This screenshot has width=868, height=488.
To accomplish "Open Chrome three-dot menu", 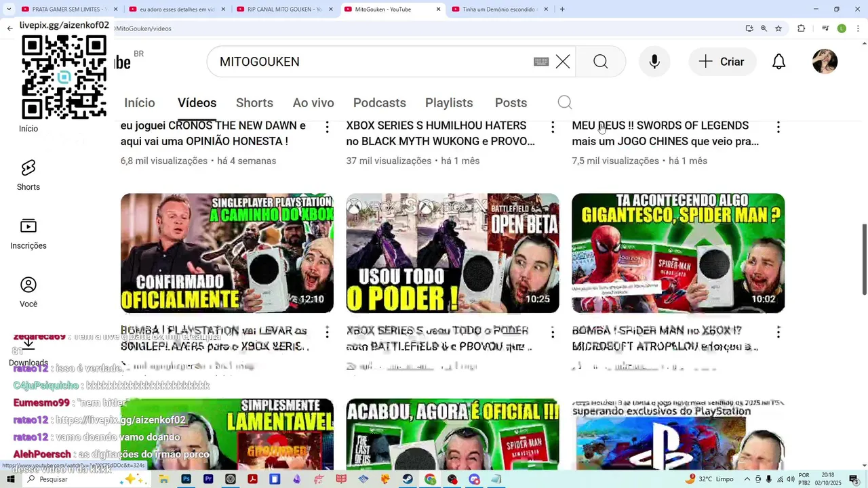I will point(858,28).
